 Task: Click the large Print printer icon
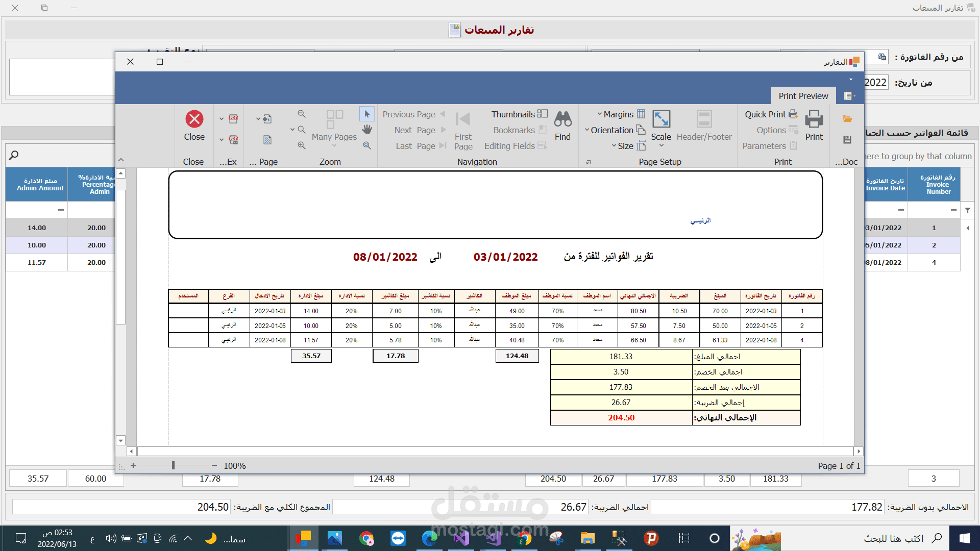pos(814,119)
